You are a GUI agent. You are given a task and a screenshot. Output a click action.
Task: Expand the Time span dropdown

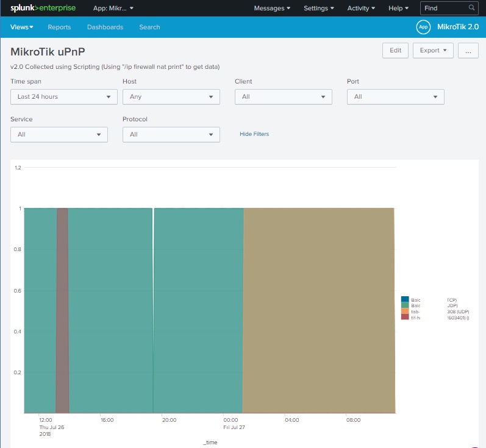64,97
